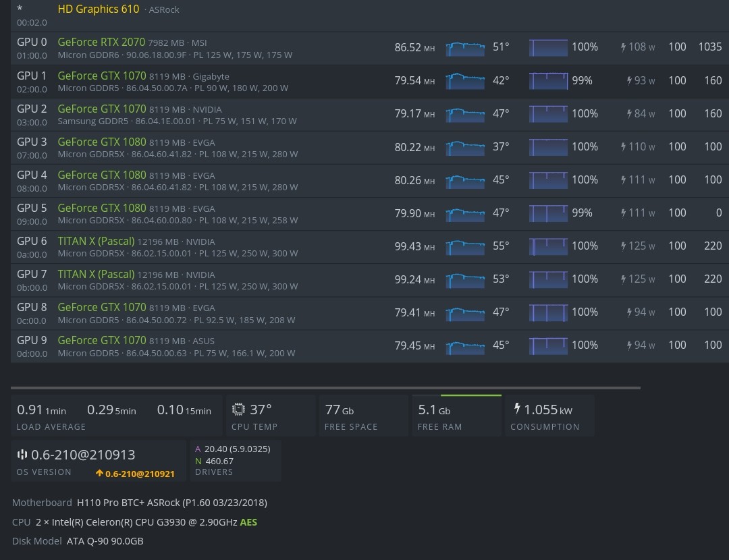Click the Drivers version tile
Viewport: 729px width, 560px height.
tap(235, 460)
